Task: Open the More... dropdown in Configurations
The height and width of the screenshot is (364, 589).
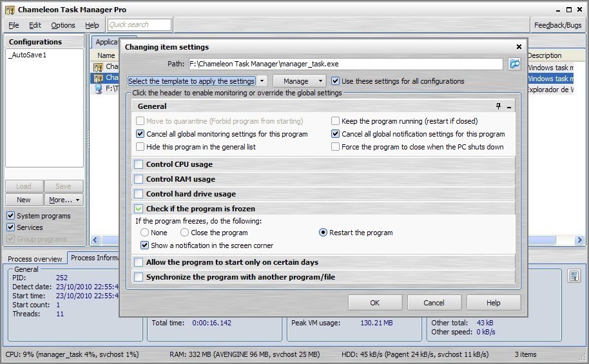Action: pyautogui.click(x=64, y=200)
